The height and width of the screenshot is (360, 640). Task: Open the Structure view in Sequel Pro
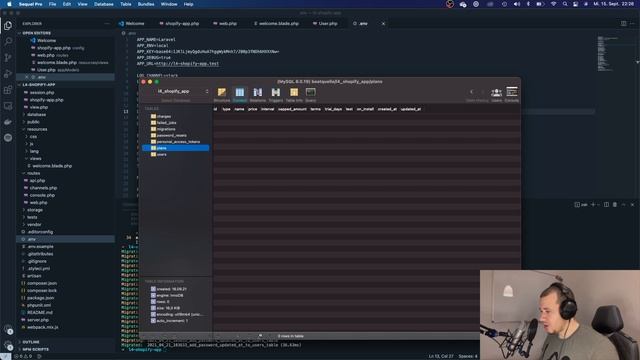click(x=222, y=94)
